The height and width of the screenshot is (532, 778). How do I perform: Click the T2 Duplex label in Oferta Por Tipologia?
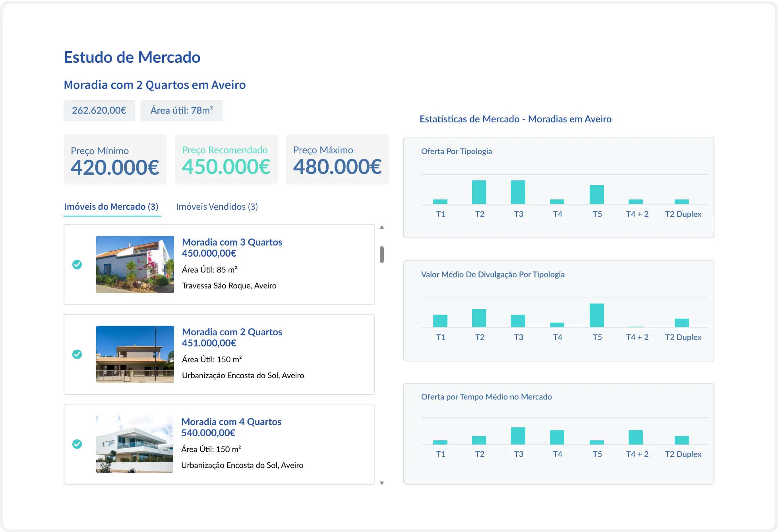683,214
